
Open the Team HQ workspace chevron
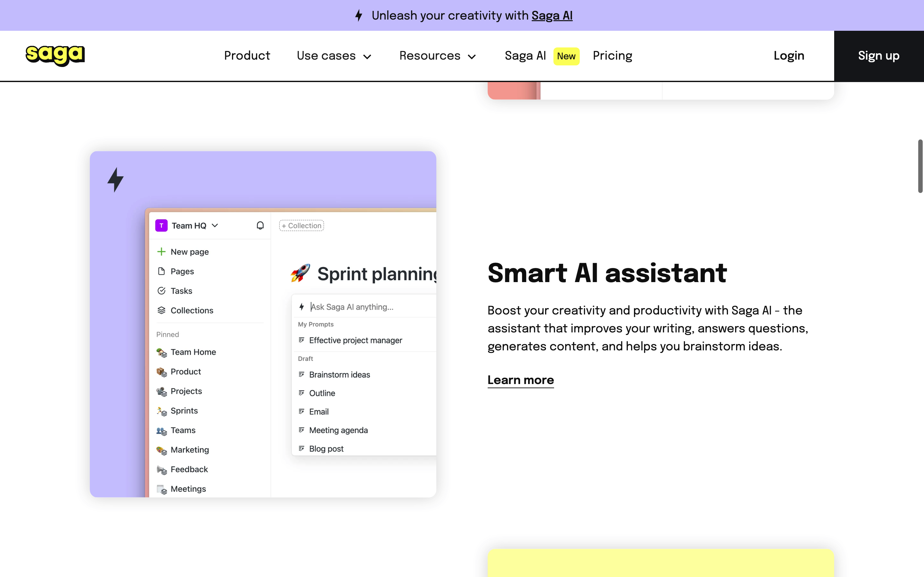click(x=215, y=226)
